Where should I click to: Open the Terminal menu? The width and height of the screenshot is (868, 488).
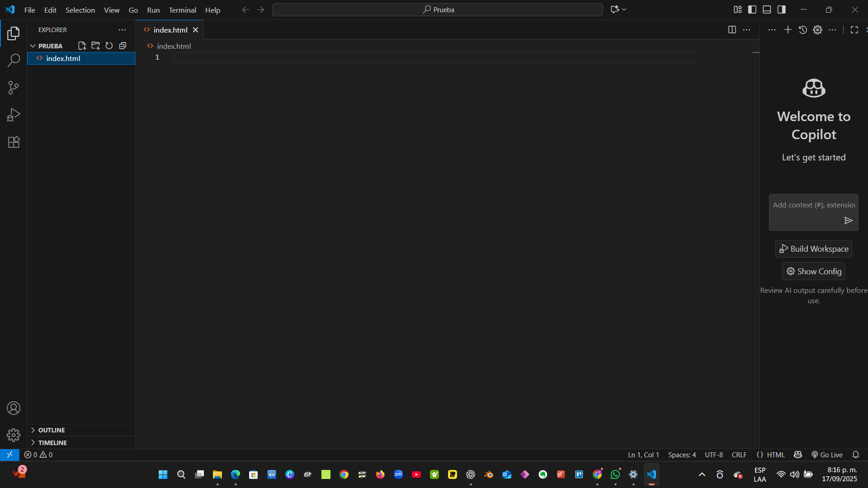click(x=182, y=10)
